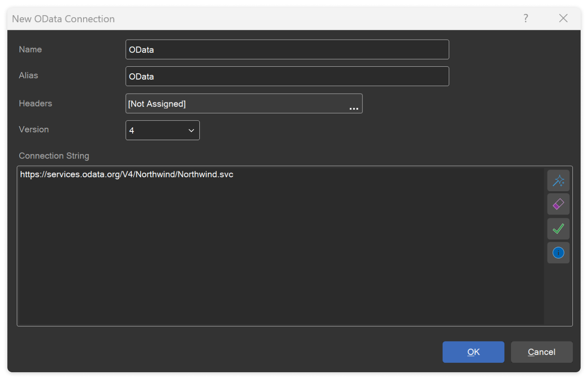Close the New OData Connection dialog
Image resolution: width=588 pixels, height=380 pixels.
tap(563, 18)
